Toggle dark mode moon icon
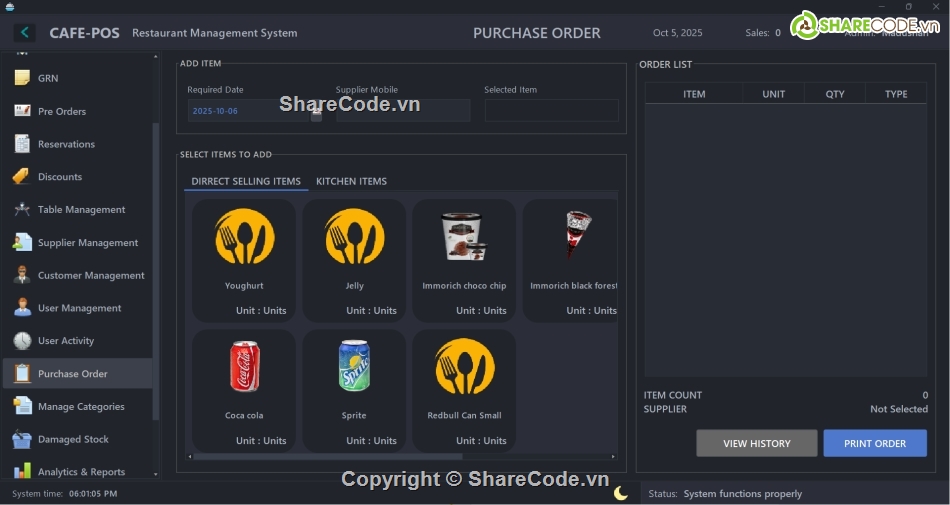 621,493
